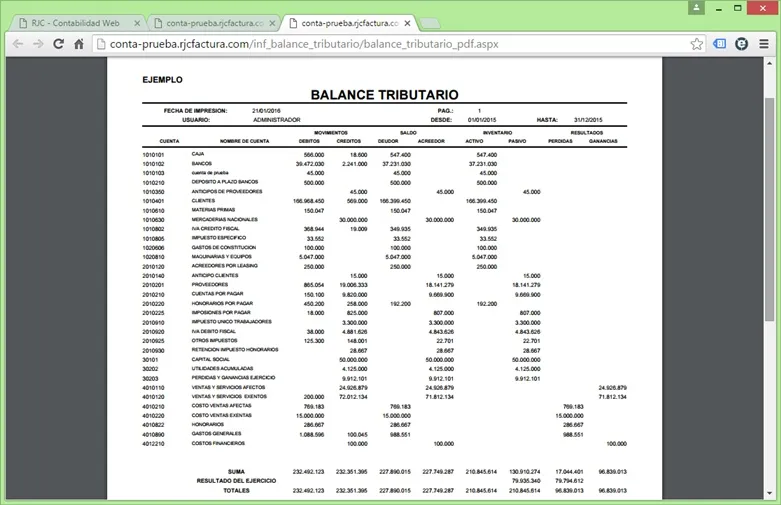Click the BALANCE TRIBUTARIO title

(x=384, y=95)
